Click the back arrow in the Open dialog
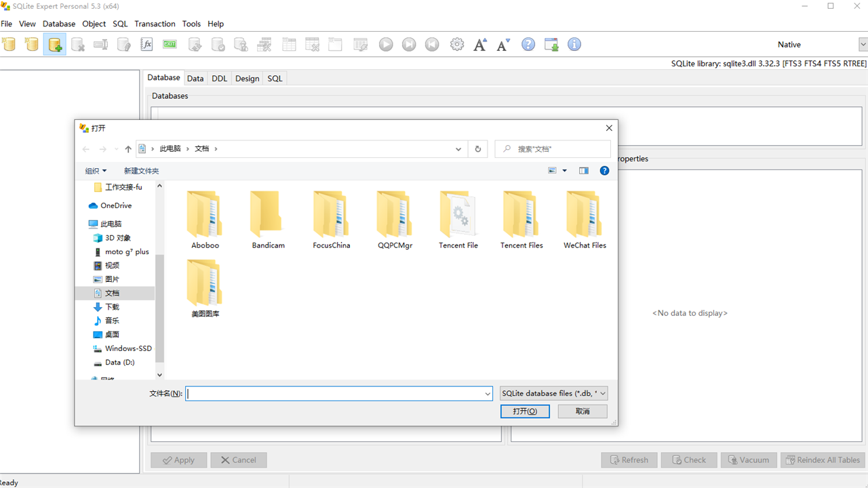Viewport: 868px width, 488px height. click(x=85, y=148)
